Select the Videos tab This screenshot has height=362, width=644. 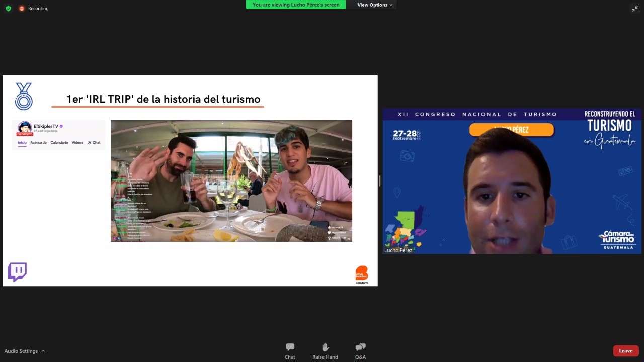pos(77,143)
